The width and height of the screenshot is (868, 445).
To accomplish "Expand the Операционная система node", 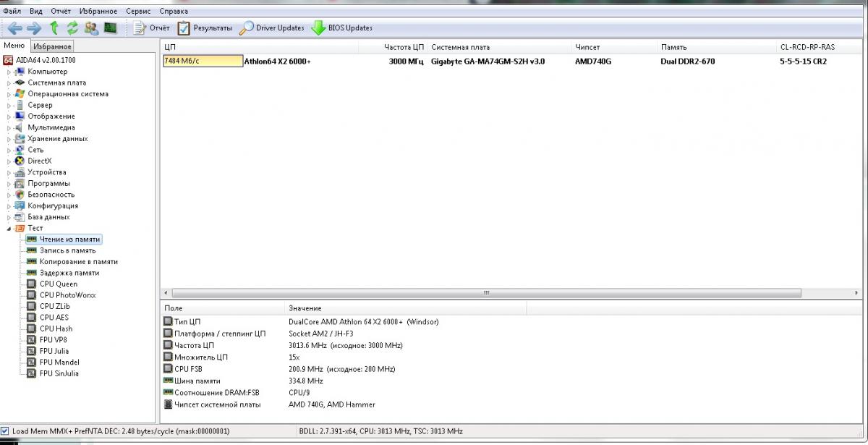I will point(9,94).
